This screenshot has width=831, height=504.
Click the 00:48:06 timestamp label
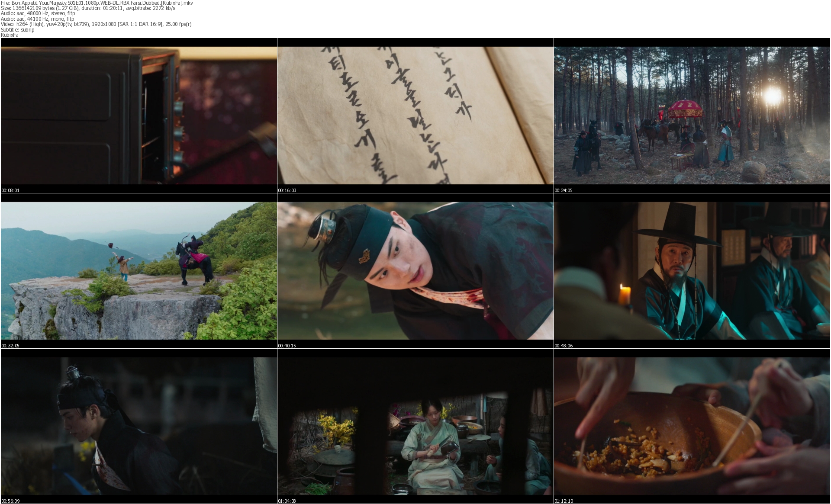tap(564, 346)
